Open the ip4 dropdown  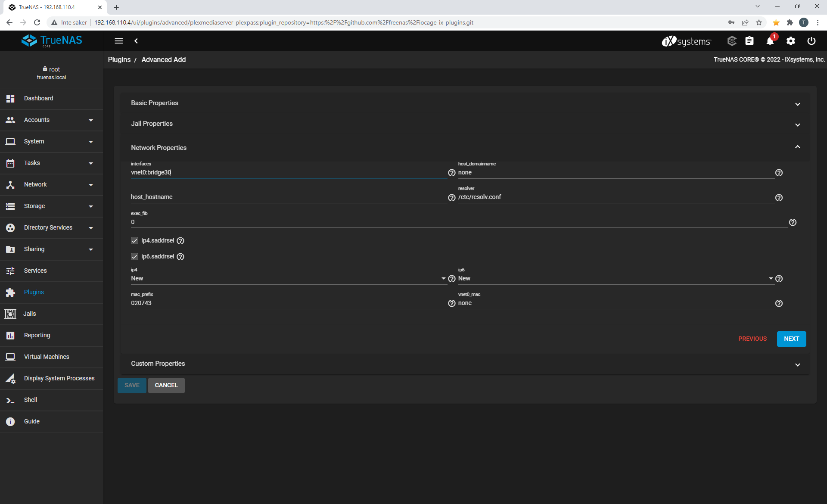pyautogui.click(x=289, y=279)
